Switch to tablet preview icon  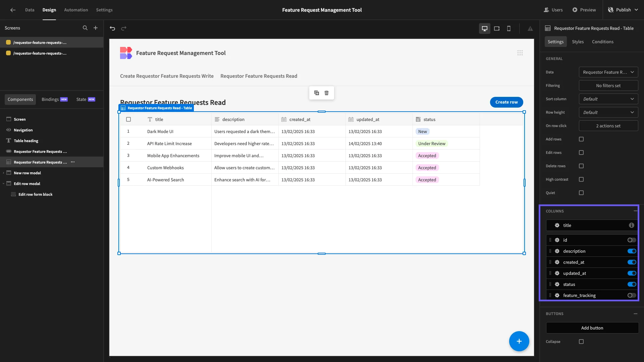point(497,28)
